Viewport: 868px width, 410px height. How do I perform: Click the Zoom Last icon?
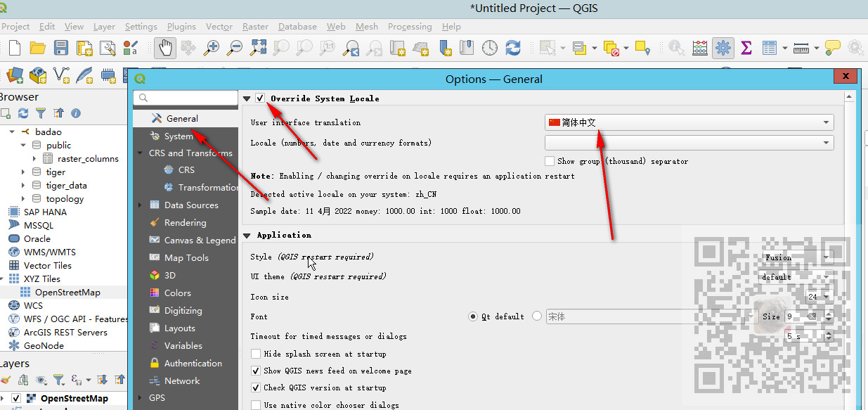coord(351,48)
